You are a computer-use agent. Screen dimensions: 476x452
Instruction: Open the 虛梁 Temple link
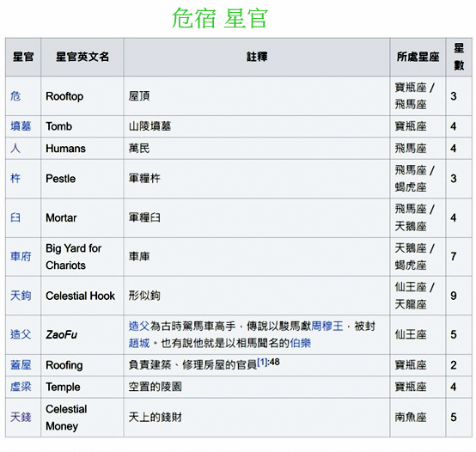click(x=21, y=387)
